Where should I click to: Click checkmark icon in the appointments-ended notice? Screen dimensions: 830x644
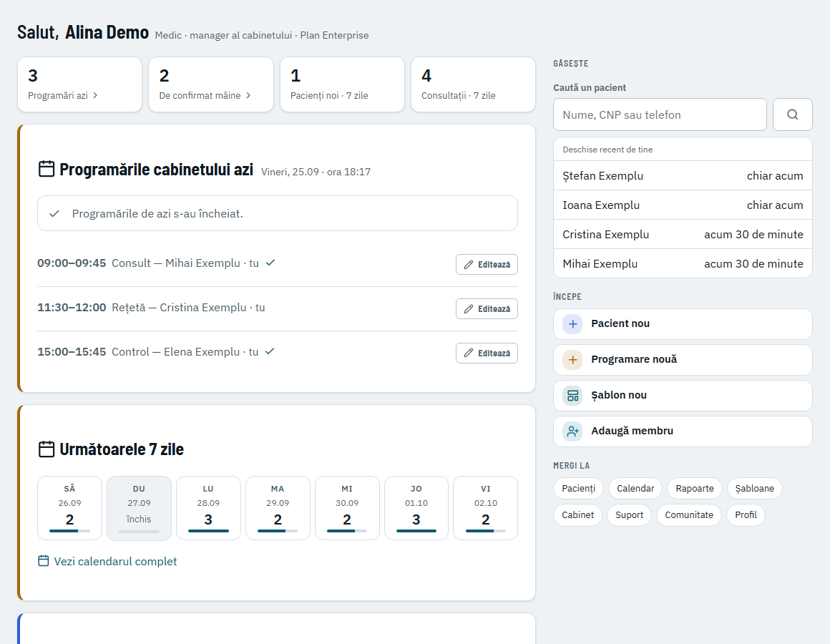54,214
